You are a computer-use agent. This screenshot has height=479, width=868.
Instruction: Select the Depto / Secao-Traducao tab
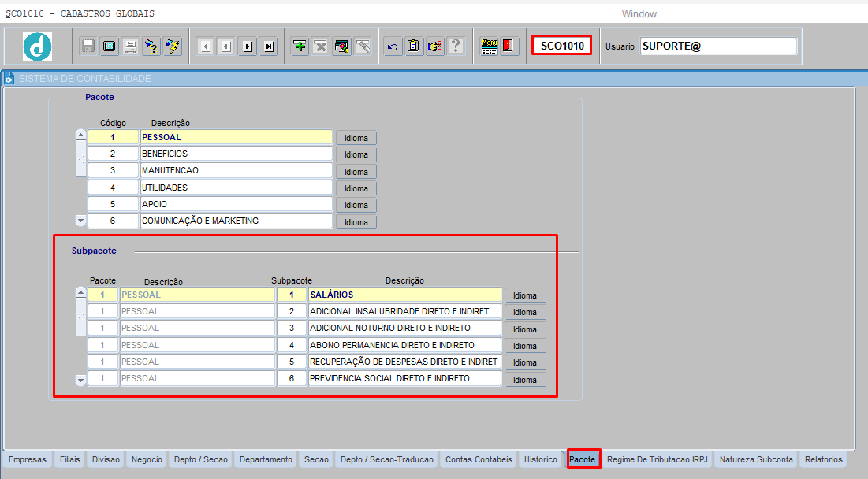coord(387,459)
